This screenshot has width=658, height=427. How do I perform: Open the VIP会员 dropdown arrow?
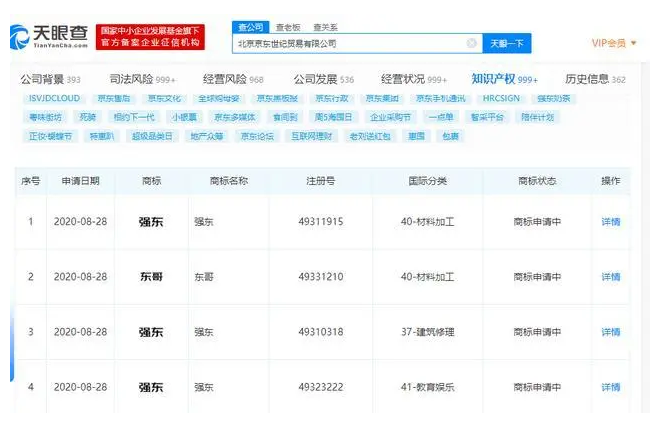coord(634,43)
